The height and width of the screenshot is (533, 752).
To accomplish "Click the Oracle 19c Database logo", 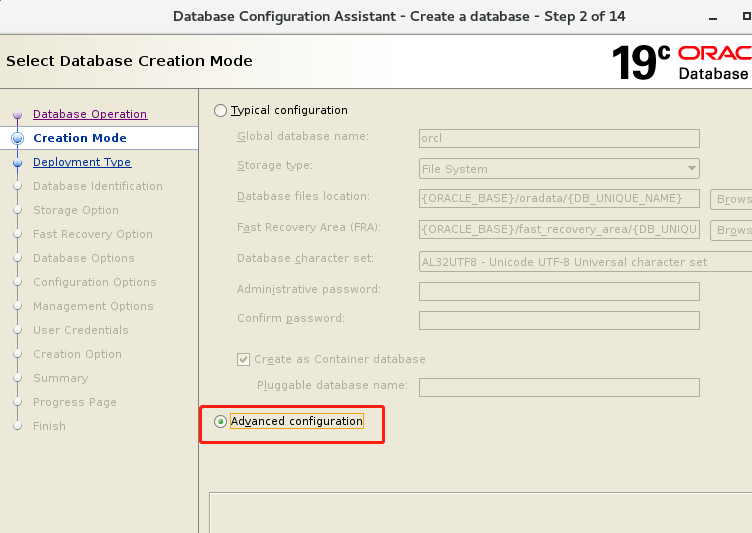I will pyautogui.click(x=682, y=62).
